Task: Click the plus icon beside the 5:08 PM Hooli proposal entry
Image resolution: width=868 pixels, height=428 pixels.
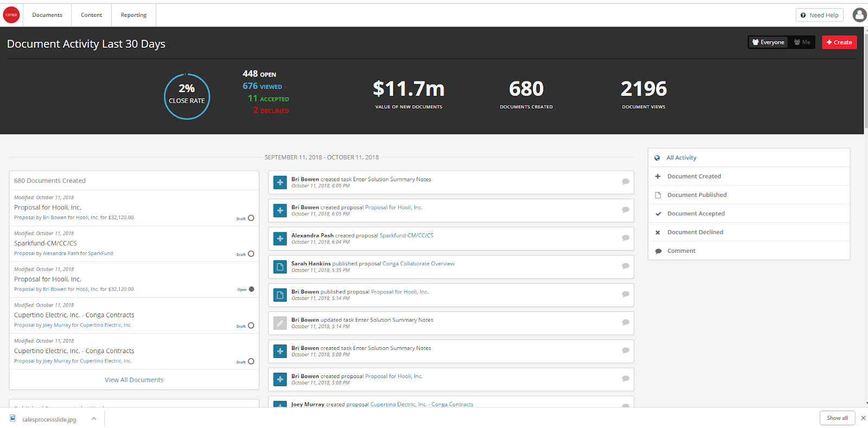Action: 280,380
